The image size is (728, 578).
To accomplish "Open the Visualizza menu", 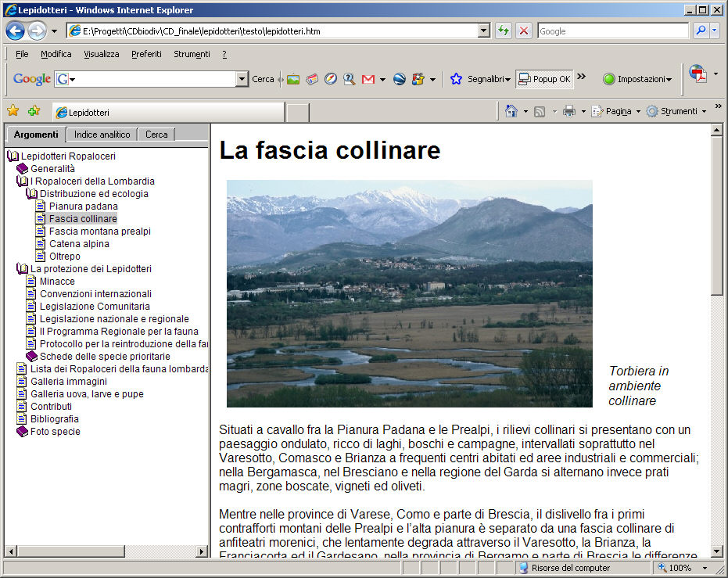I will (x=101, y=54).
